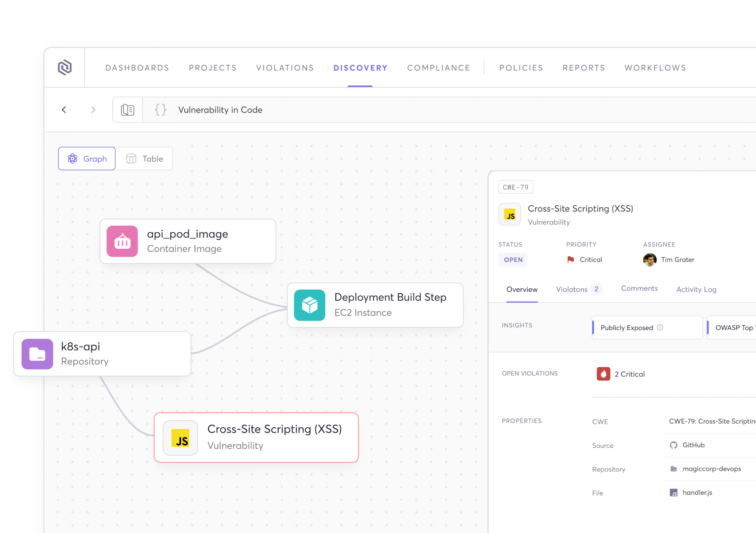Click the book sidebar panel icon
The width and height of the screenshot is (756, 533).
[127, 110]
